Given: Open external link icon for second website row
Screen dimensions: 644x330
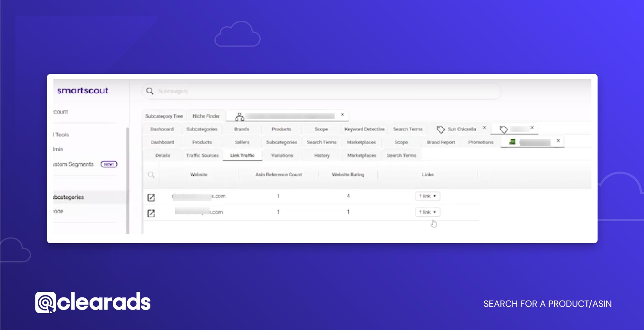Looking at the screenshot, I should point(151,213).
